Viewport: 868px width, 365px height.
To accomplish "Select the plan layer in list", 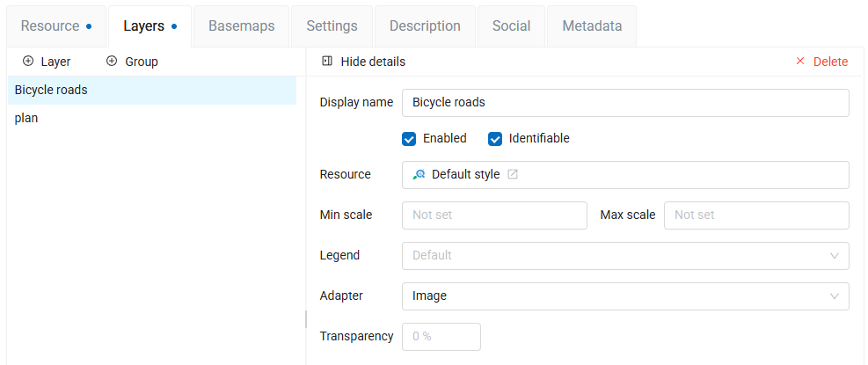I will coord(26,118).
